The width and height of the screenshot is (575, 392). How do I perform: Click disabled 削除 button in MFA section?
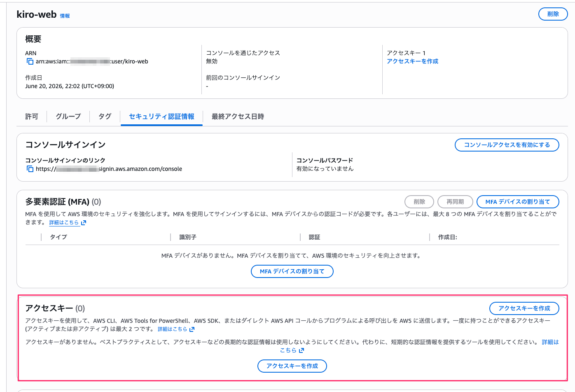click(x=419, y=202)
